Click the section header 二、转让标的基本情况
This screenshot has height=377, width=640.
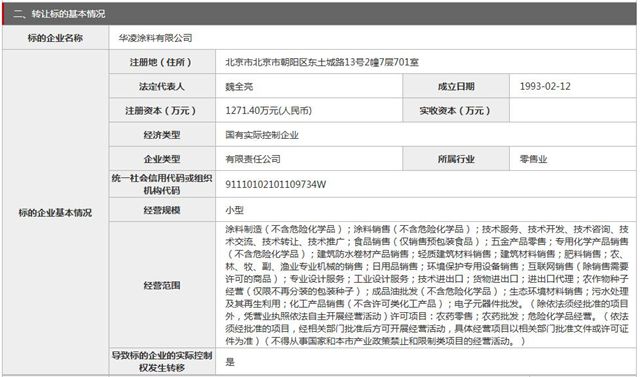[59, 14]
